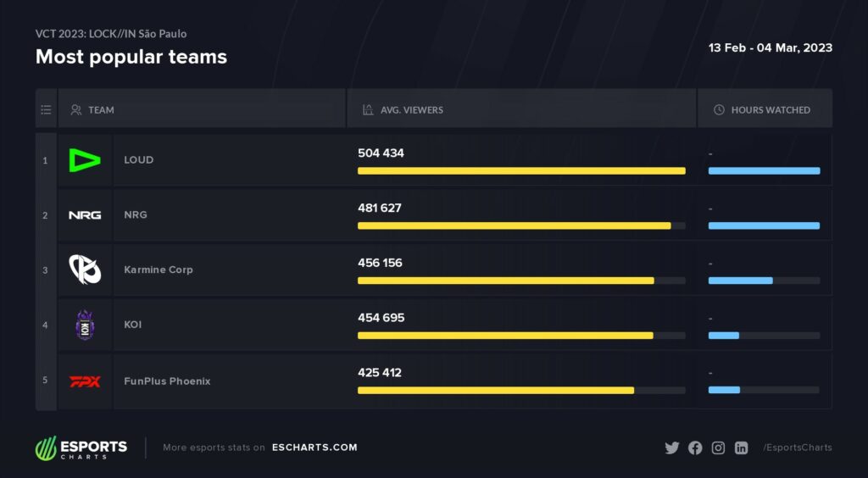Screen dimensions: 868x478
Task: Click Karmine Corp's 456 156 viewers value
Action: pyautogui.click(x=380, y=263)
